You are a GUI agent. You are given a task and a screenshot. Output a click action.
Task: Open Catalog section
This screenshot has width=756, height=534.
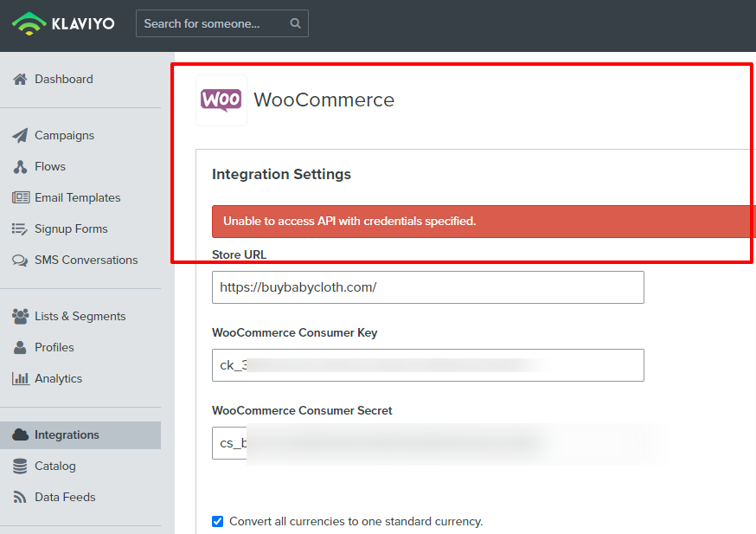pos(55,466)
